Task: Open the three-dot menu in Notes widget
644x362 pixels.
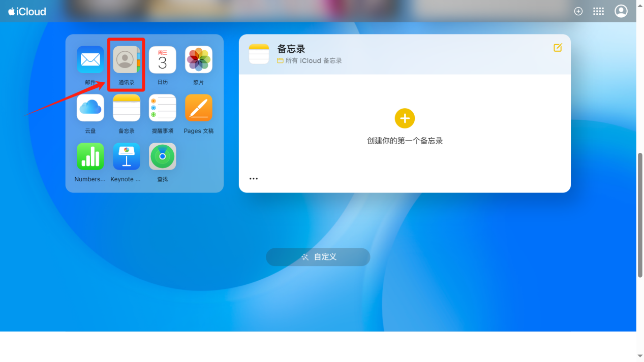Action: pyautogui.click(x=254, y=179)
